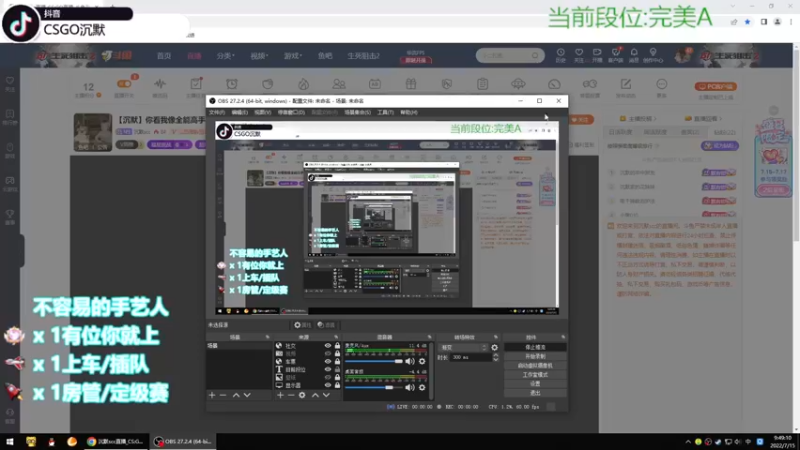Open source properties gear in the sources toolbar
The width and height of the screenshot is (800, 450).
(302, 395)
